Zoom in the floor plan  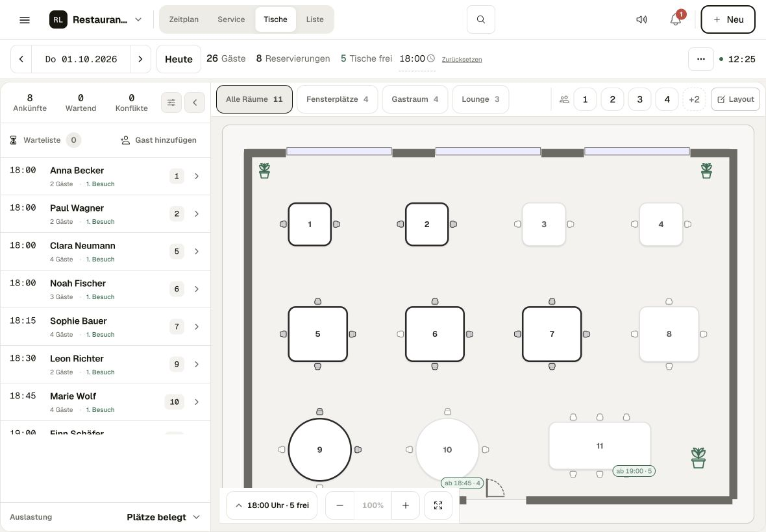pyautogui.click(x=406, y=505)
